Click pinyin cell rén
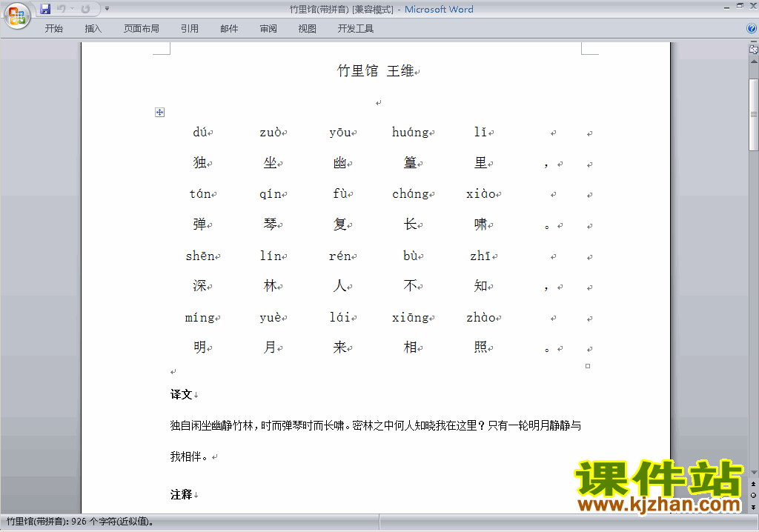This screenshot has width=759, height=532. (340, 256)
